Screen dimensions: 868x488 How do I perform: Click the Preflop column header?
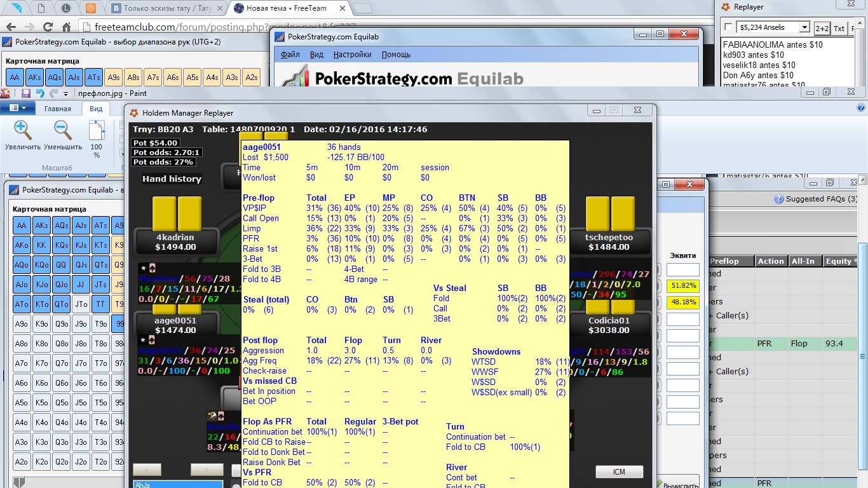coord(730,261)
